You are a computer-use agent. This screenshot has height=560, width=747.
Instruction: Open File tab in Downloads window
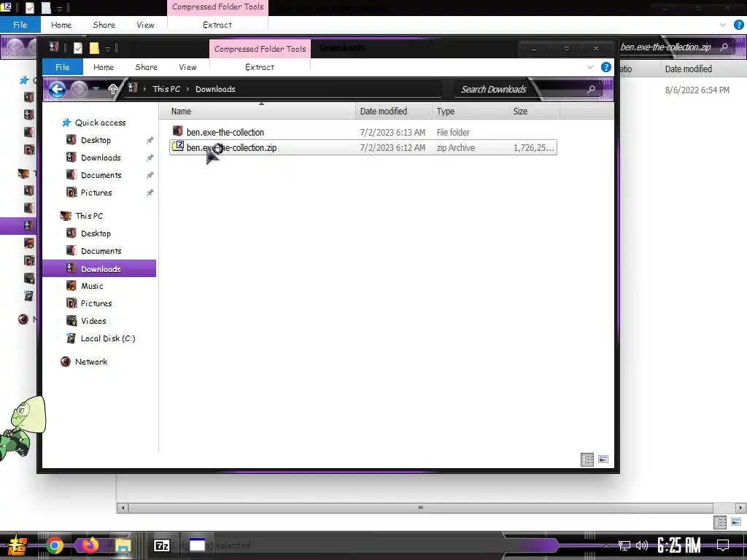(63, 67)
